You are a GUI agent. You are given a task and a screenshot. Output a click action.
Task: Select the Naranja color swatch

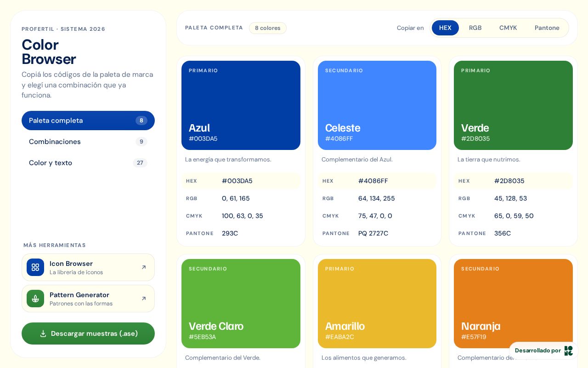[x=513, y=304]
